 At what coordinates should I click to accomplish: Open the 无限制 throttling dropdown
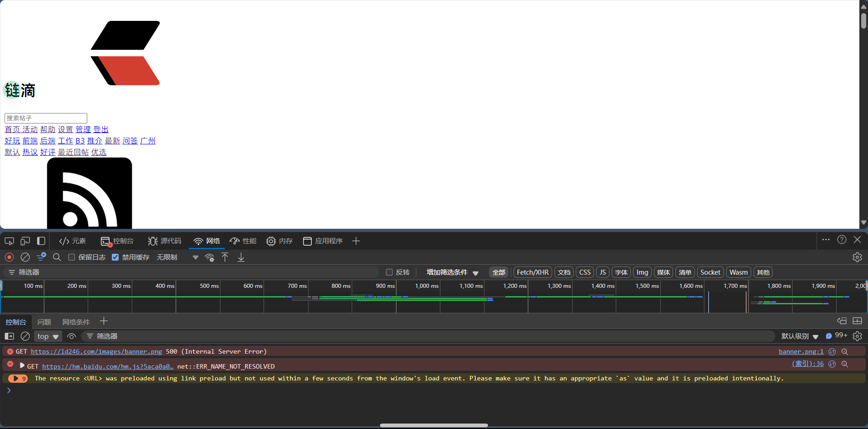pos(177,257)
